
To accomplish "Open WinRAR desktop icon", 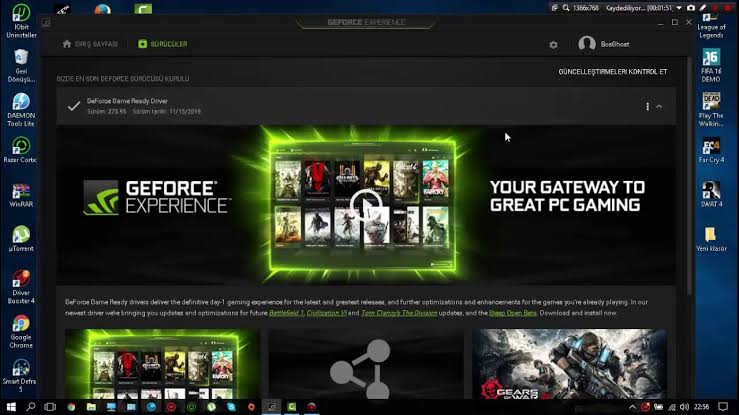I will click(x=21, y=195).
